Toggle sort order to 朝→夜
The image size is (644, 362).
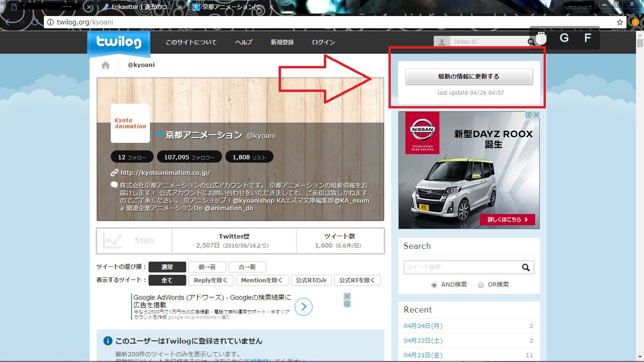[x=207, y=267]
